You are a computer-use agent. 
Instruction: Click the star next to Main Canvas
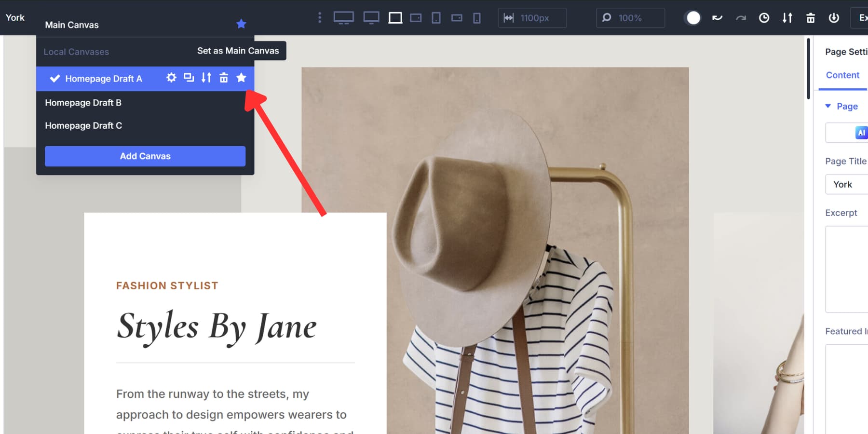point(241,24)
